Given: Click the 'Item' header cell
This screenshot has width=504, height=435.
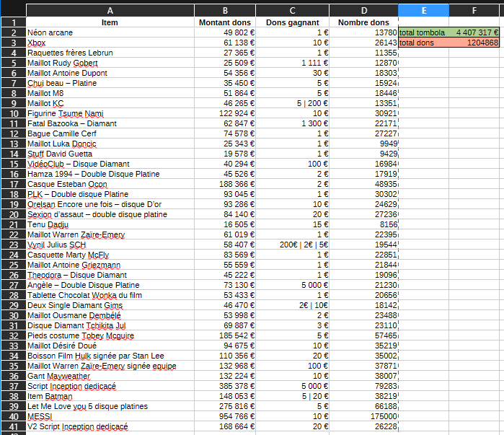Looking at the screenshot, I should 110,22.
